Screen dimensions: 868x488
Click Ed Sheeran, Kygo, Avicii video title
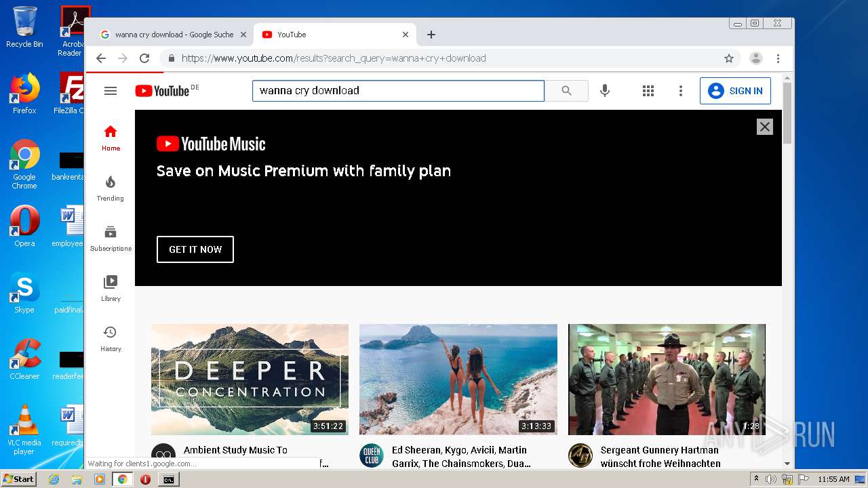pyautogui.click(x=461, y=457)
